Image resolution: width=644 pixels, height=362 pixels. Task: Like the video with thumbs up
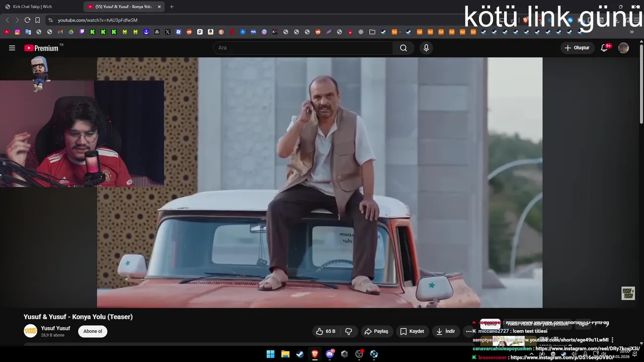tap(326, 331)
